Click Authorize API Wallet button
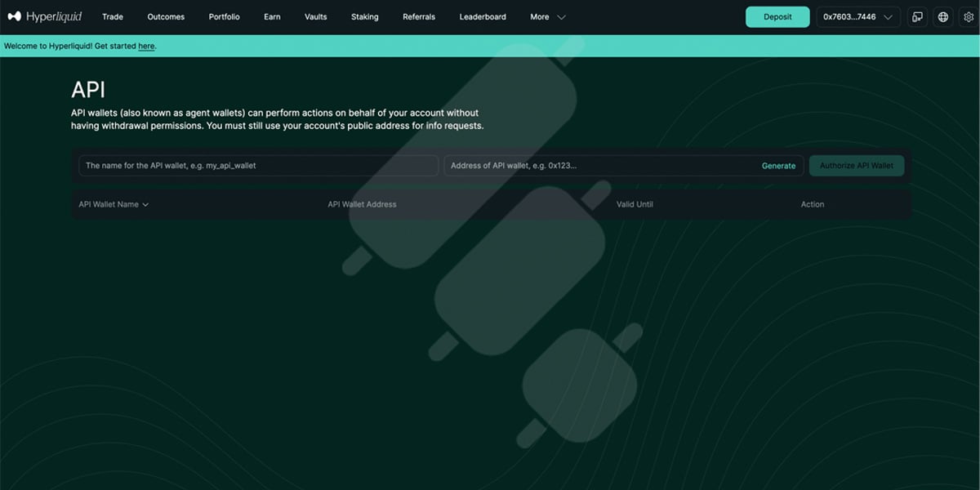 857,166
